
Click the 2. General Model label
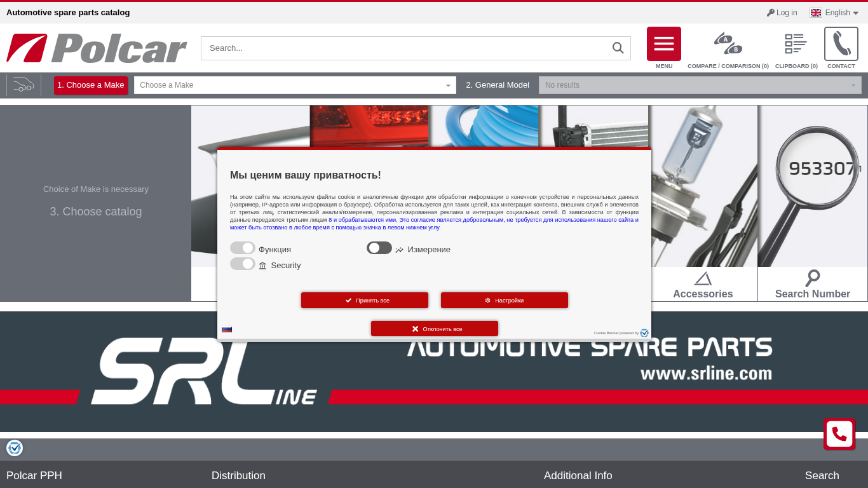(498, 85)
